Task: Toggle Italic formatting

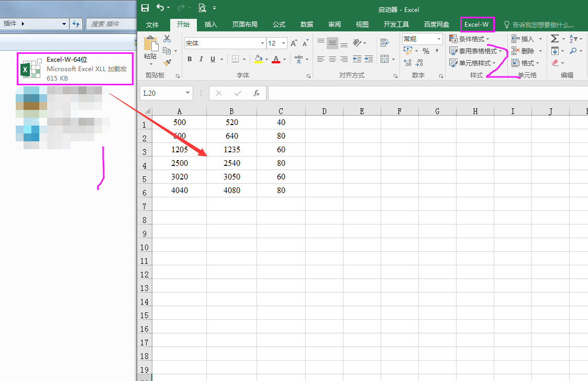Action: 201,59
